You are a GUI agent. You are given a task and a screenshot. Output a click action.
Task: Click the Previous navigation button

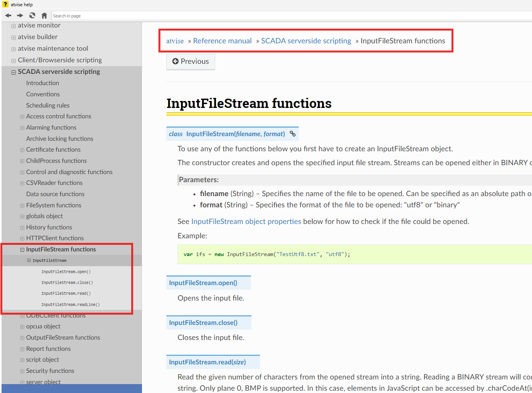191,62
